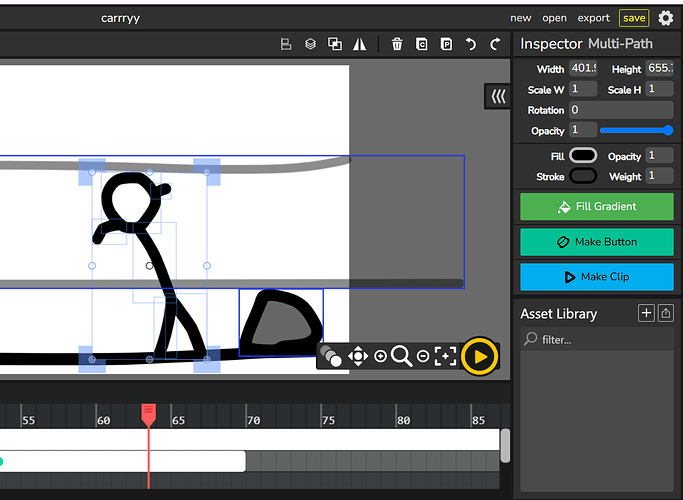Click the paste icon in toolbar
This screenshot has width=683, height=500.
tap(446, 44)
